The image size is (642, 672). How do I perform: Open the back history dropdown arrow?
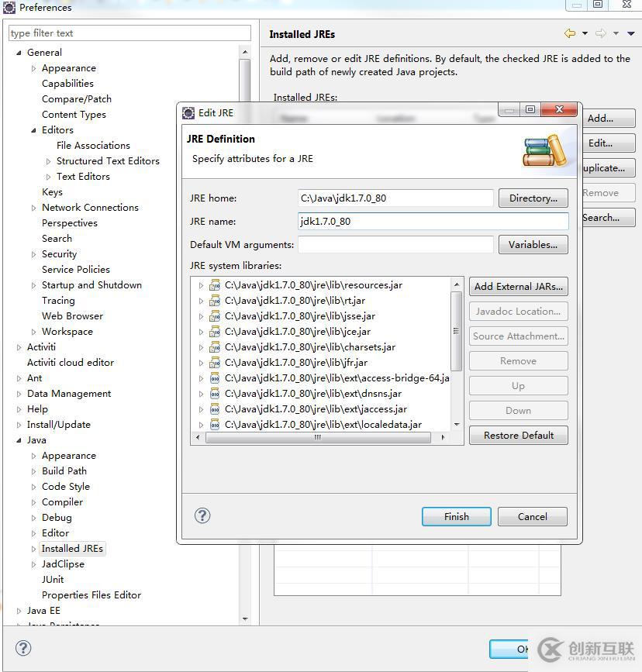point(585,33)
